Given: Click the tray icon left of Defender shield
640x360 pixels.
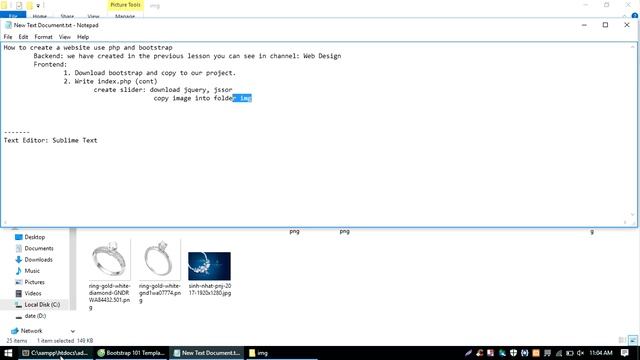Looking at the screenshot, I should (x=502, y=353).
